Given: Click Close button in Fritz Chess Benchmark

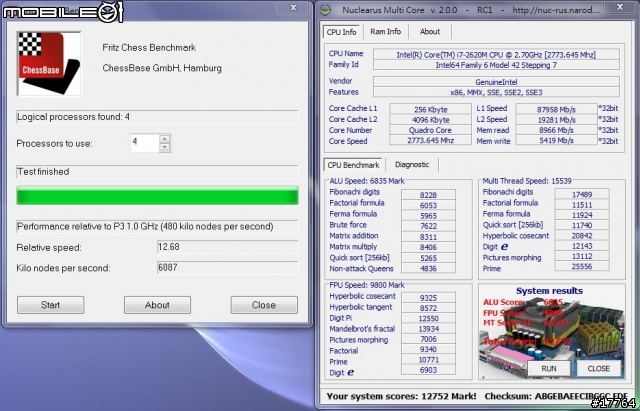Looking at the screenshot, I should [264, 305].
